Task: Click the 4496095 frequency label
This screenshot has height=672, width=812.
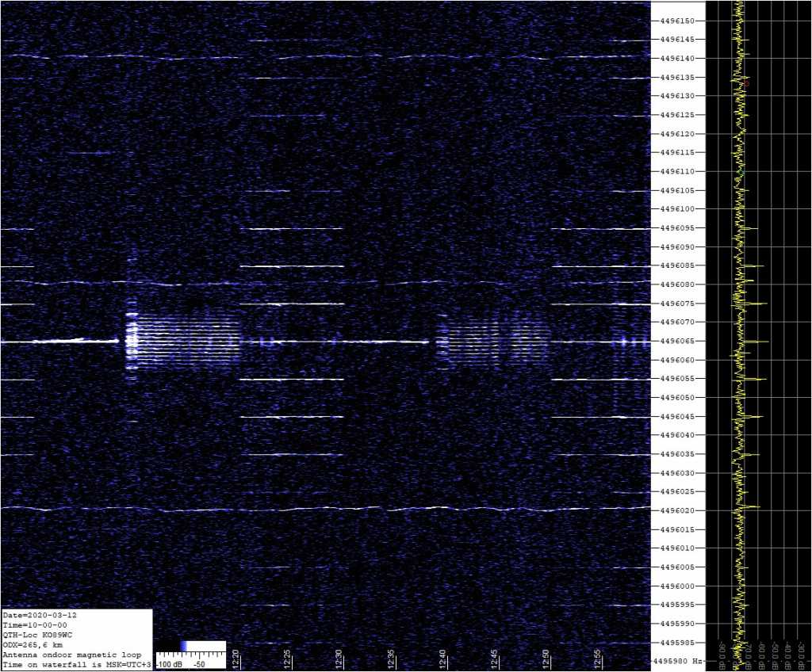Action: click(x=677, y=228)
